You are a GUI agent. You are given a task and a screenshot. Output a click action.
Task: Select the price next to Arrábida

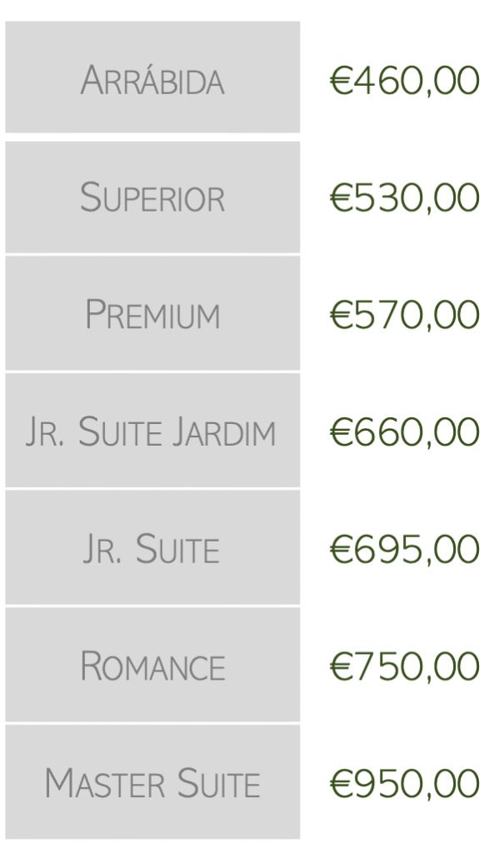[405, 82]
